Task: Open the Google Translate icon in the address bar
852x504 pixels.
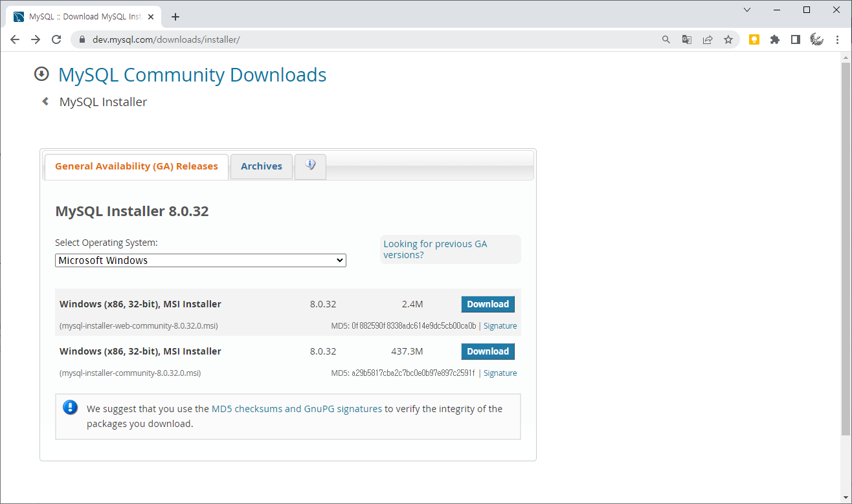Action: point(687,39)
